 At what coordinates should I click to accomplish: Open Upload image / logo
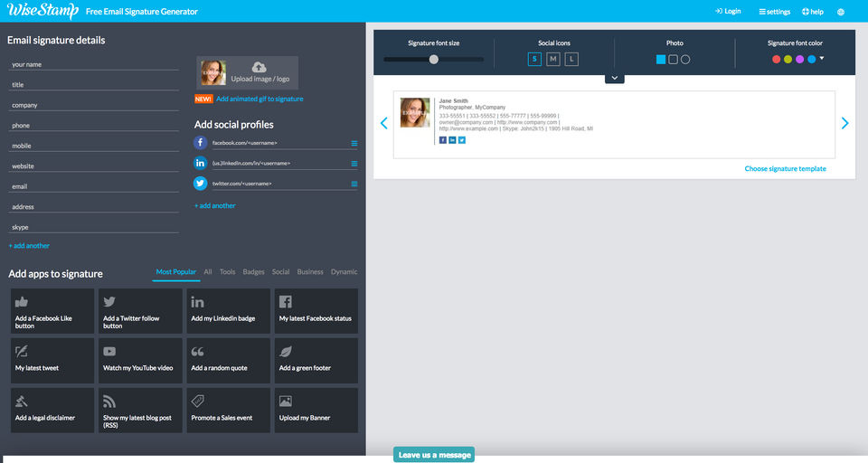pyautogui.click(x=248, y=72)
